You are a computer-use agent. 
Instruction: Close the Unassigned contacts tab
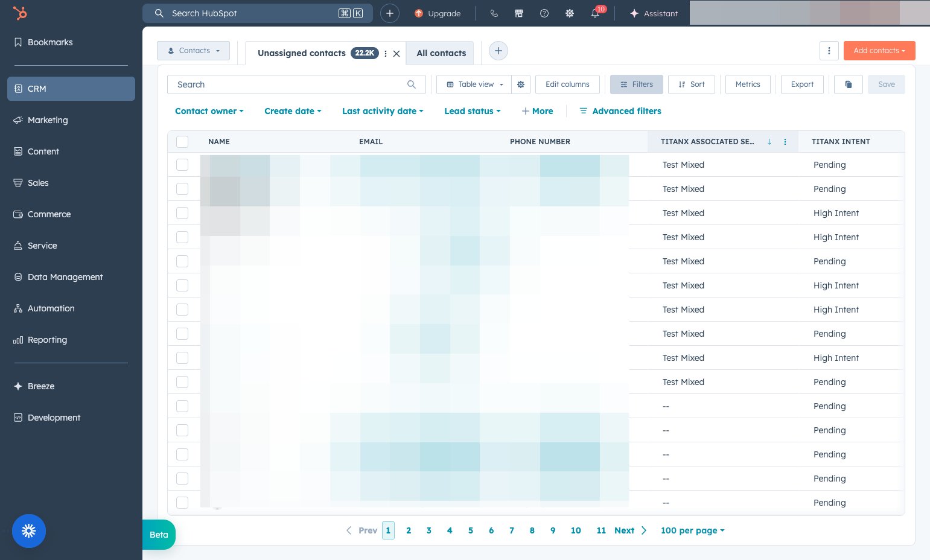[x=397, y=54]
